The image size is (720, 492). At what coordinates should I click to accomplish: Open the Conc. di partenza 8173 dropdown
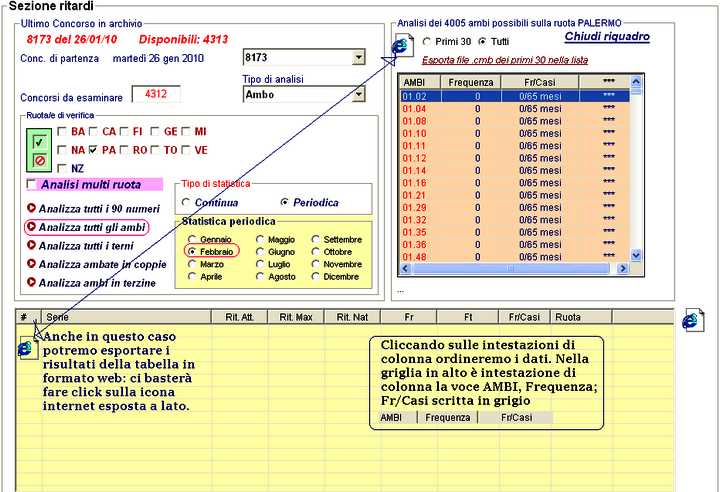(358, 59)
